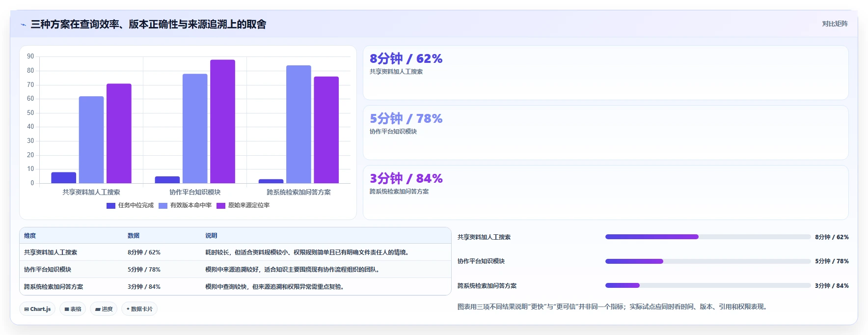Click progress row label 共享资料加人工搜索
Screen dimensions: 868x335
484,237
